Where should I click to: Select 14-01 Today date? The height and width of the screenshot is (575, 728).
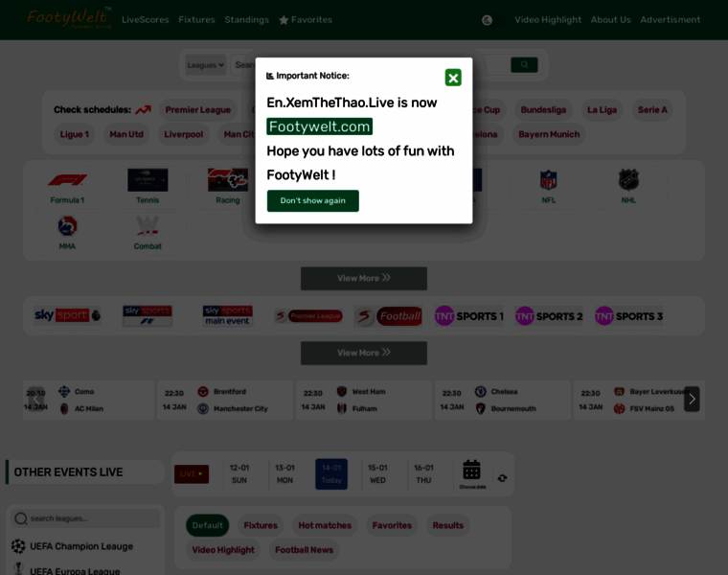331,473
